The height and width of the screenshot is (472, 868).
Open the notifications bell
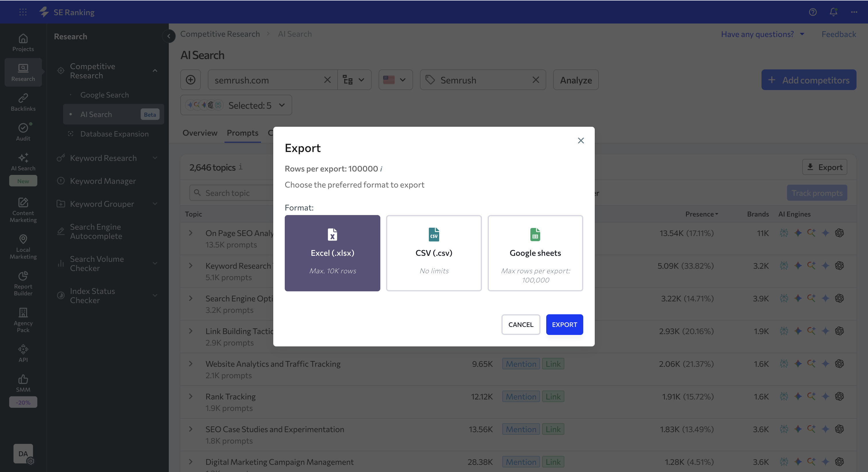(x=833, y=12)
